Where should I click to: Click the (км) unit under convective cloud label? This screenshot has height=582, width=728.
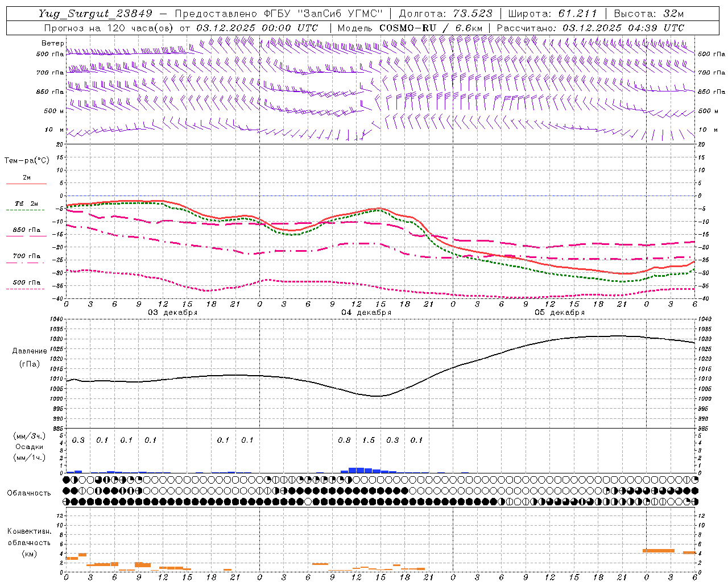29,553
